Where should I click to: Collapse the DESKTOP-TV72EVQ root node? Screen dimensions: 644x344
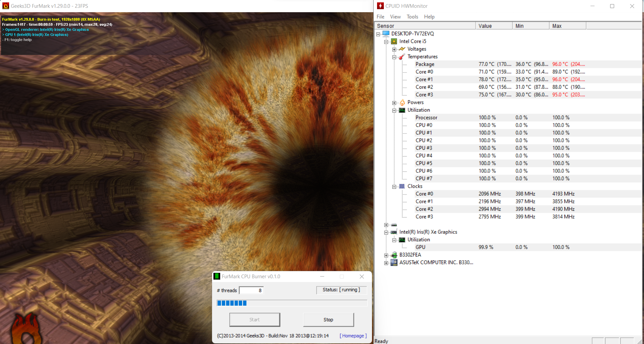[378, 34]
